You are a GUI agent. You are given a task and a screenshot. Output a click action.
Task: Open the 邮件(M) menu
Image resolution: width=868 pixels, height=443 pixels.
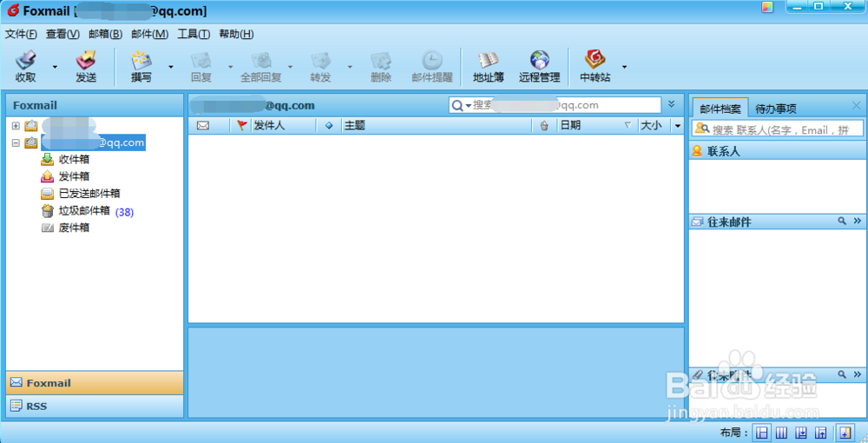point(149,35)
